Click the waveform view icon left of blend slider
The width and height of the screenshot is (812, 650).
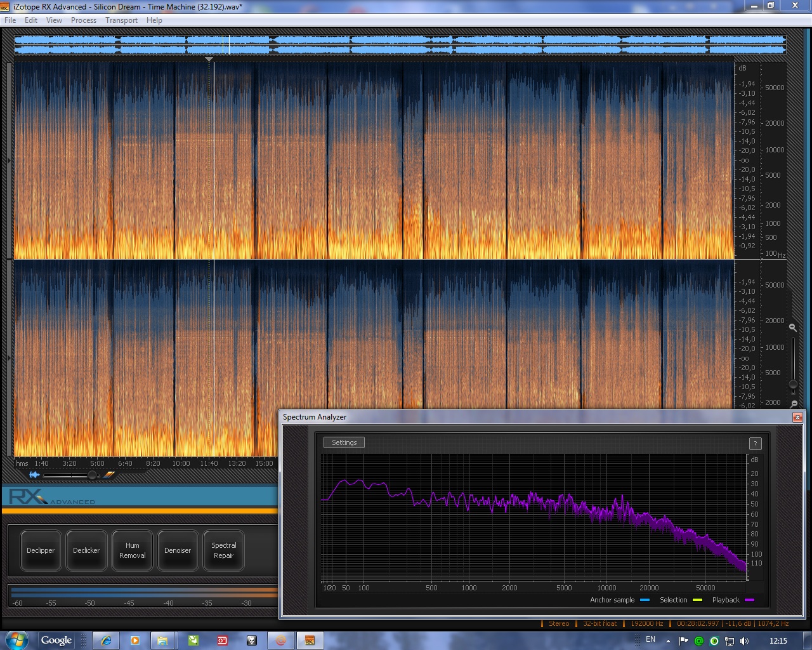coord(34,475)
